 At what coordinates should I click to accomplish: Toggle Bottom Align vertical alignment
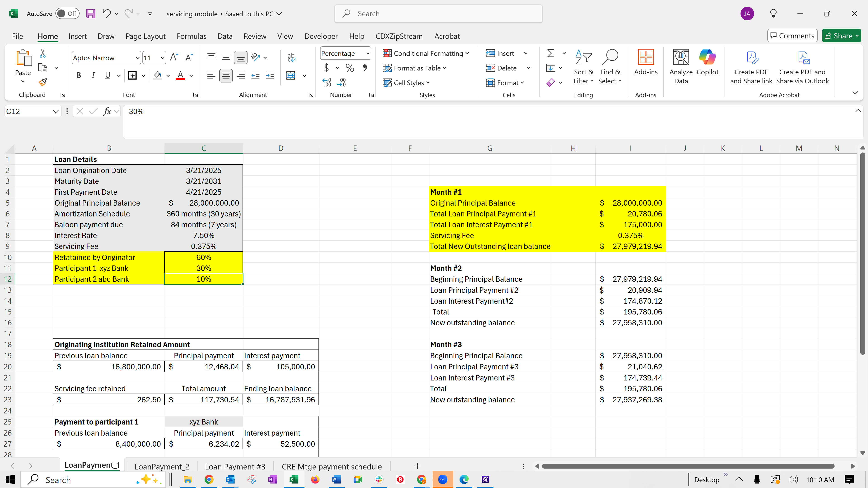[241, 58]
